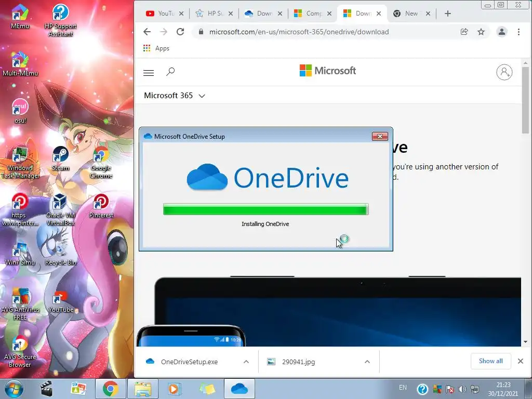The width and height of the screenshot is (532, 399).
Task: Open the downloaded OneDriveSetup.exe item
Action: pyautogui.click(x=189, y=362)
